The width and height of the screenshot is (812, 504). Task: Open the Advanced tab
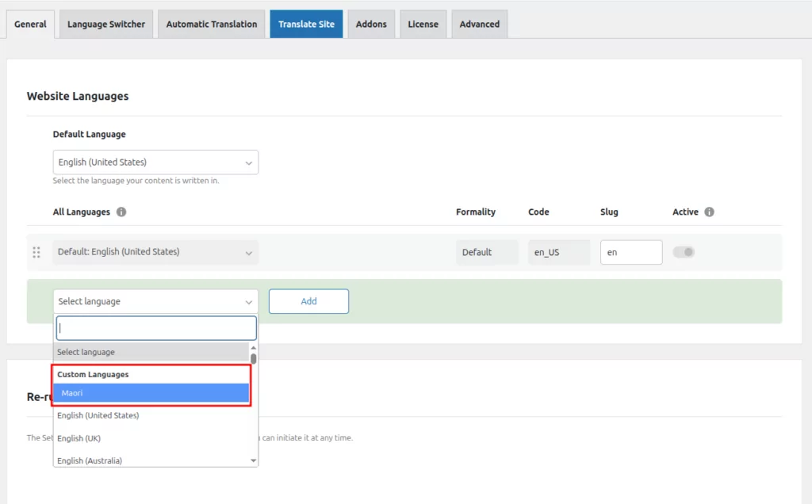click(x=480, y=24)
